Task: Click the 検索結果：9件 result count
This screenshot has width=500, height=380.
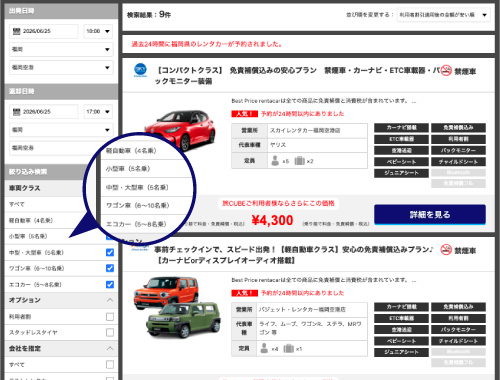Action: (149, 15)
